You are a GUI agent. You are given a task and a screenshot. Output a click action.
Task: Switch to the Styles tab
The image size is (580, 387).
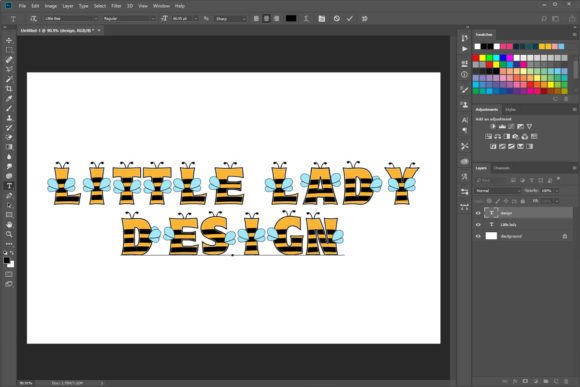(510, 110)
